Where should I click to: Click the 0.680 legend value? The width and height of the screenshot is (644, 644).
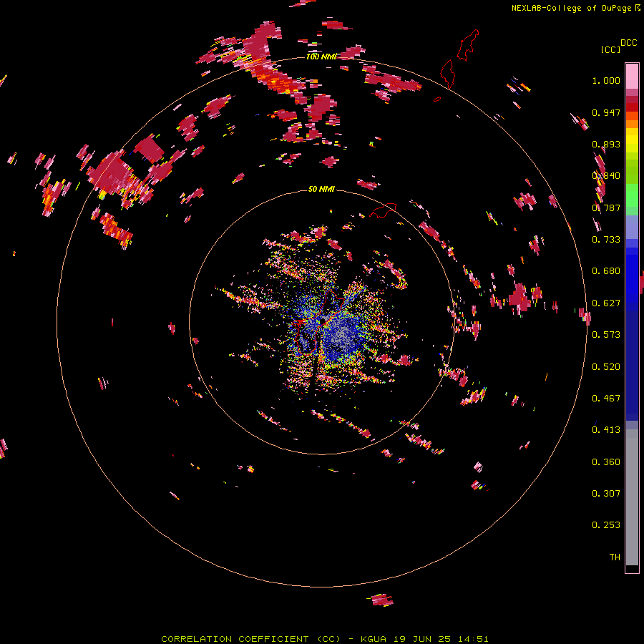pyautogui.click(x=606, y=271)
